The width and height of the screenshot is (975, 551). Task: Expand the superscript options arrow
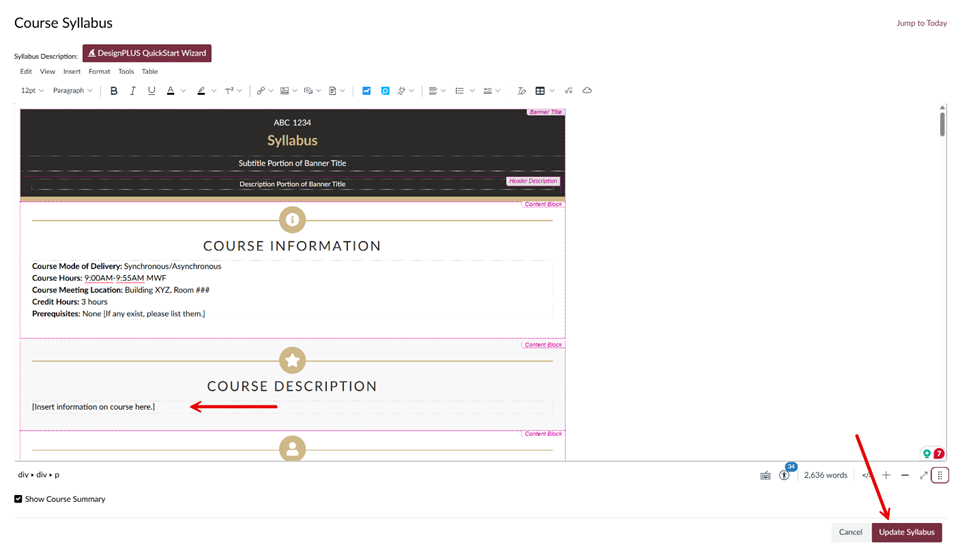[239, 91]
